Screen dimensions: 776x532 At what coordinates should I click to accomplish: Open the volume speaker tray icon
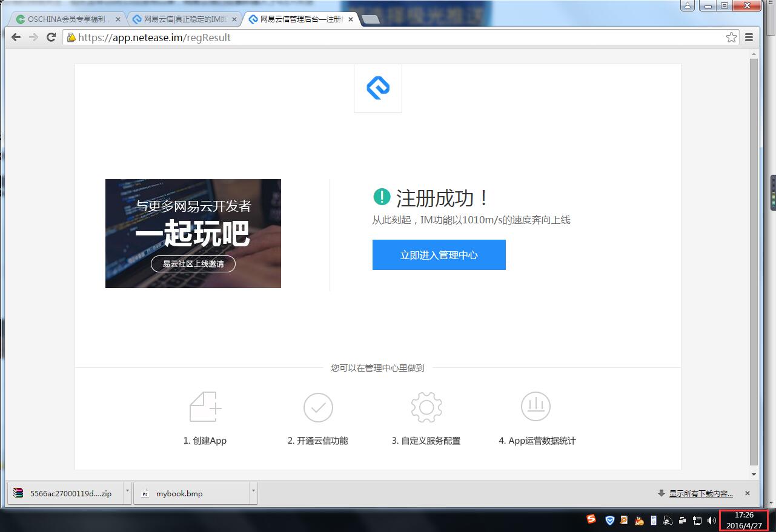click(711, 520)
